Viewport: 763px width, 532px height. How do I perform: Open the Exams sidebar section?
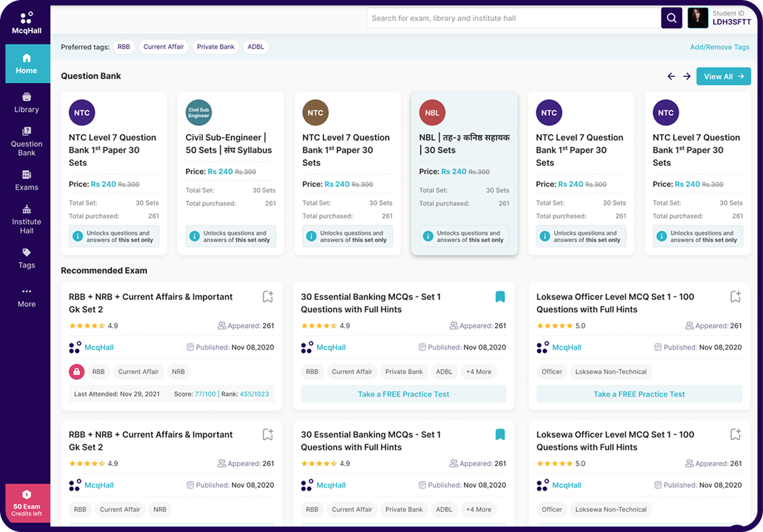[x=27, y=180]
